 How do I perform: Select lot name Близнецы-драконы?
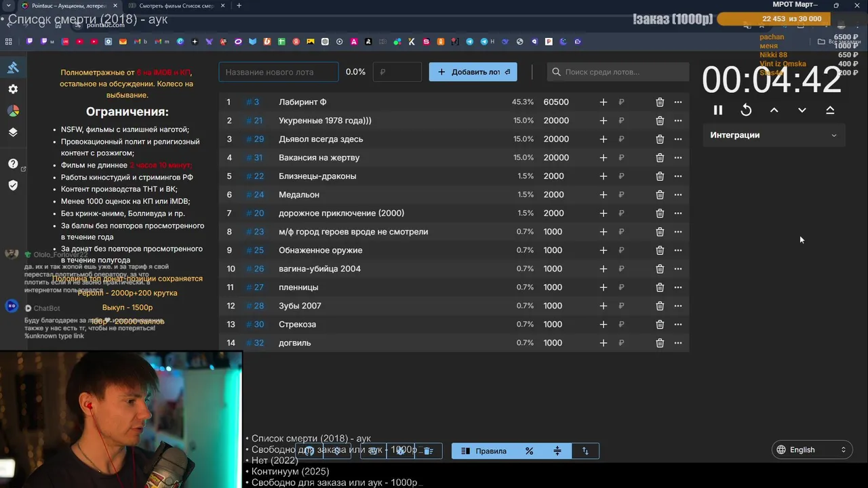coord(317,176)
